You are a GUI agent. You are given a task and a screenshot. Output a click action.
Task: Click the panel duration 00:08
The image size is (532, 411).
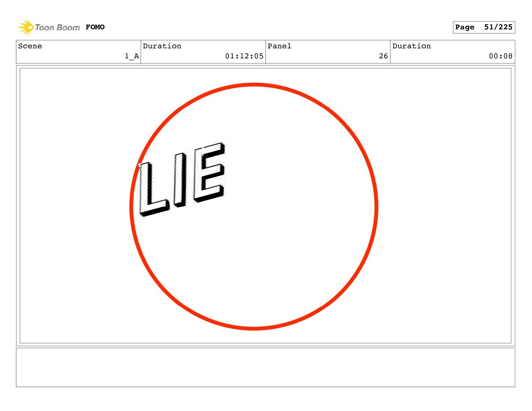pos(501,56)
